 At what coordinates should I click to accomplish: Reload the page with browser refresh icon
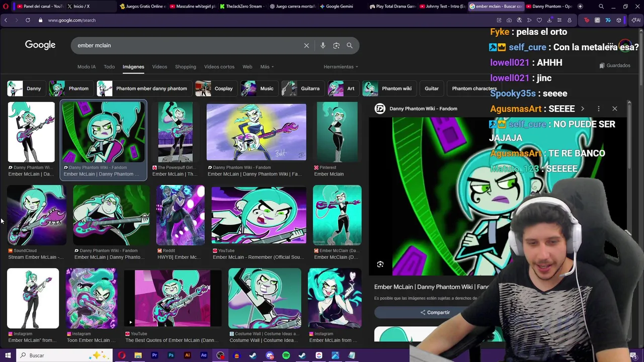28,20
